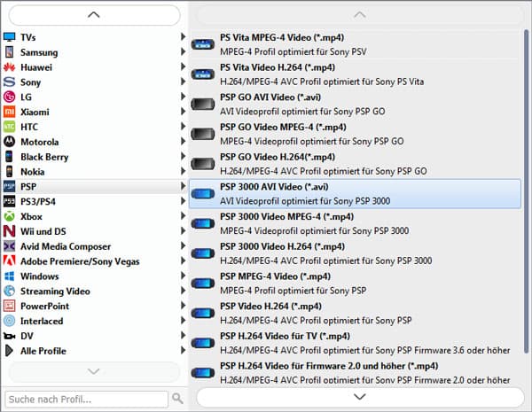Expand the PS3/PS4 submenu arrow

pyautogui.click(x=183, y=201)
